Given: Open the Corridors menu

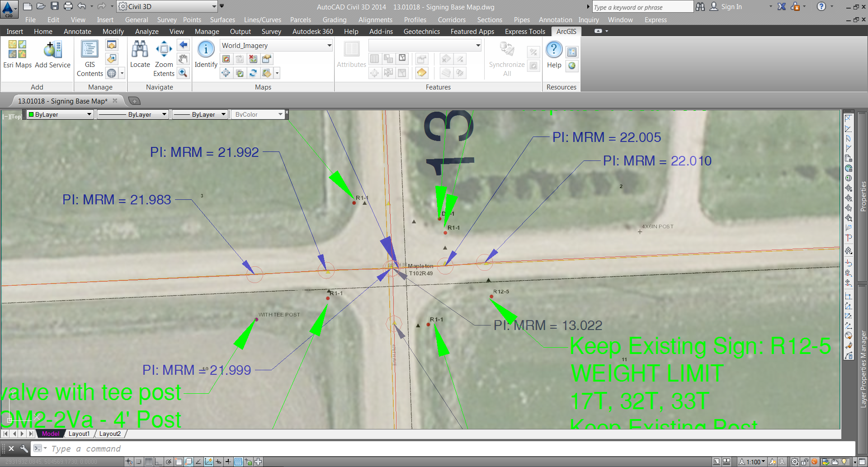Looking at the screenshot, I should pyautogui.click(x=452, y=20).
